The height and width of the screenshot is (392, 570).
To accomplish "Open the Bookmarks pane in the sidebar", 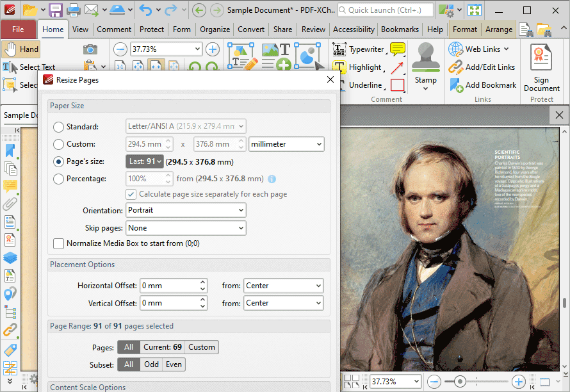I will [10, 151].
